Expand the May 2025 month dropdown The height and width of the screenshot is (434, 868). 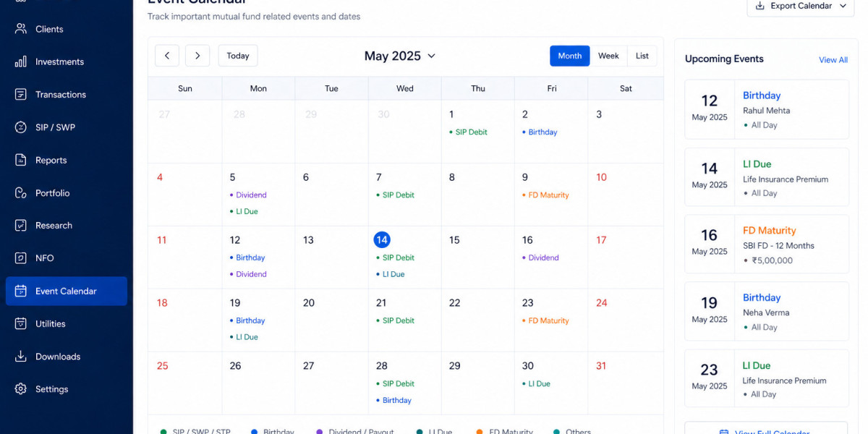[400, 56]
